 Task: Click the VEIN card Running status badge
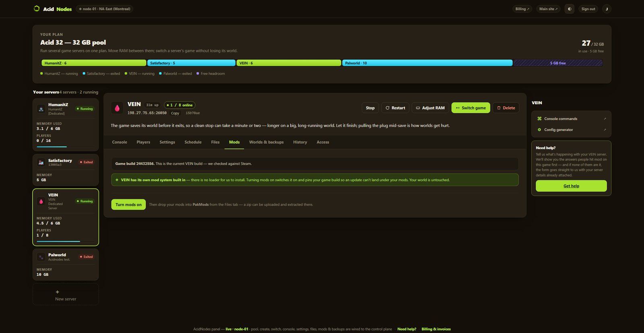(x=85, y=201)
